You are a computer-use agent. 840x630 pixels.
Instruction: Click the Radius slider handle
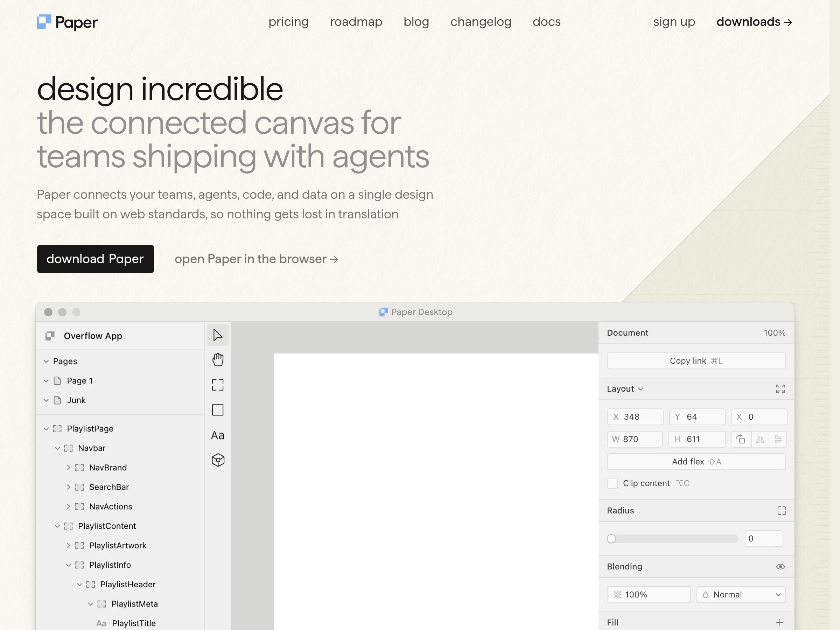tap(611, 539)
